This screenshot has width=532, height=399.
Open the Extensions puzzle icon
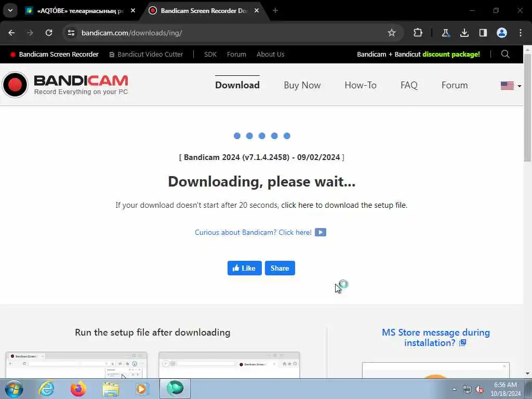[x=418, y=33]
